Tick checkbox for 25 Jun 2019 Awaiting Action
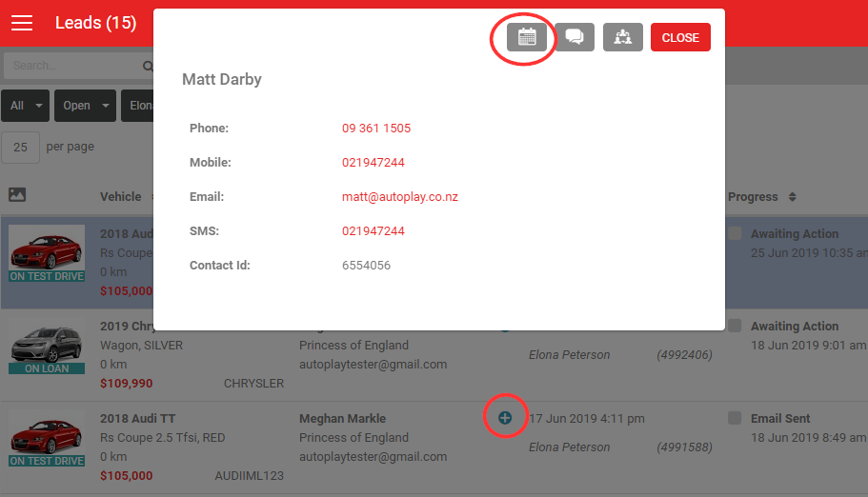This screenshot has height=497, width=868. pos(735,233)
